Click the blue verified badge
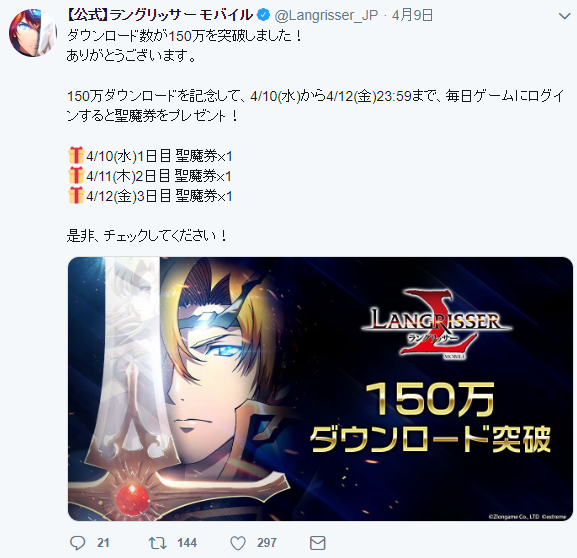This screenshot has height=558, width=577. pyautogui.click(x=263, y=15)
